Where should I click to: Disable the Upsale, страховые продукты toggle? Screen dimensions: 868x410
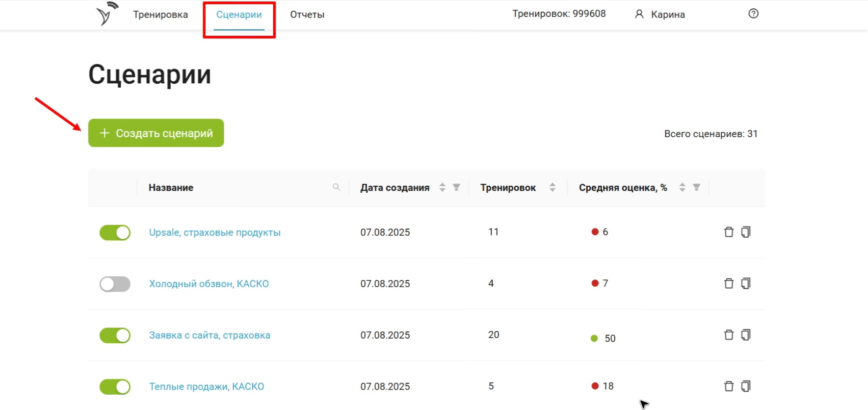tap(115, 233)
